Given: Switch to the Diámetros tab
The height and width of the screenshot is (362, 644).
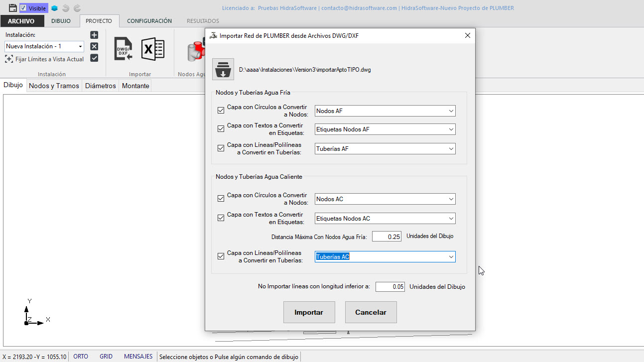Looking at the screenshot, I should pos(101,86).
